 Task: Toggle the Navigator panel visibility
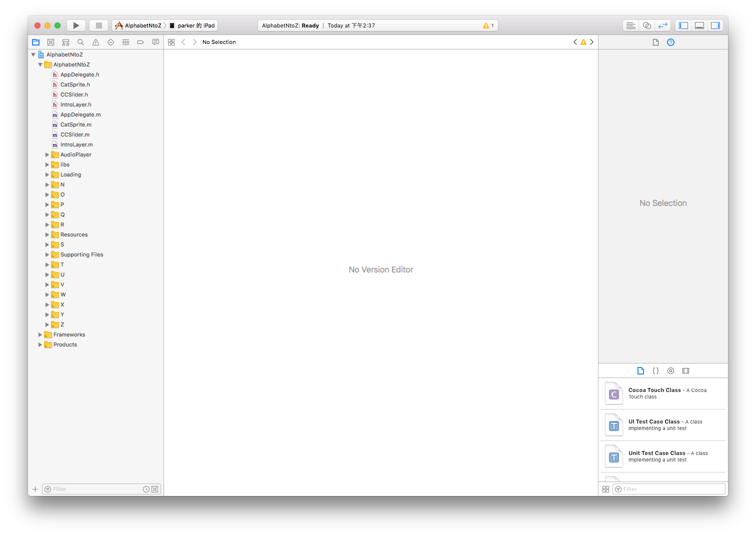[683, 25]
